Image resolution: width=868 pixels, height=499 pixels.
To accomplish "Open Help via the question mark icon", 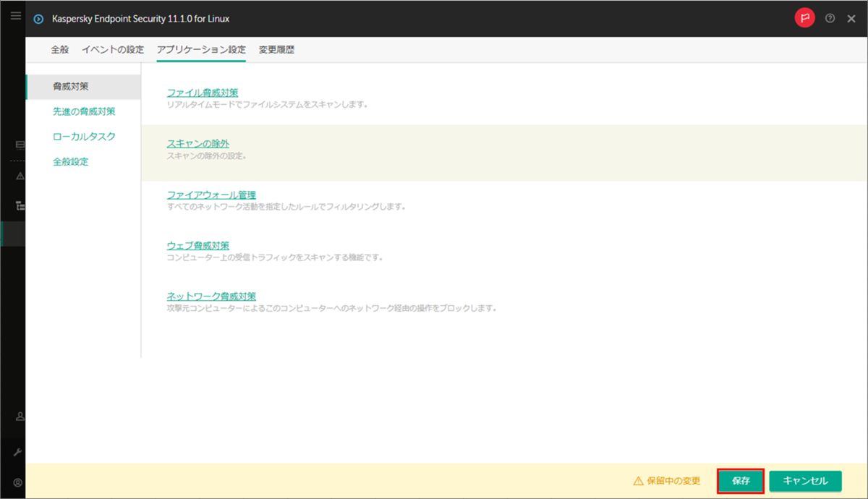I will pyautogui.click(x=830, y=18).
